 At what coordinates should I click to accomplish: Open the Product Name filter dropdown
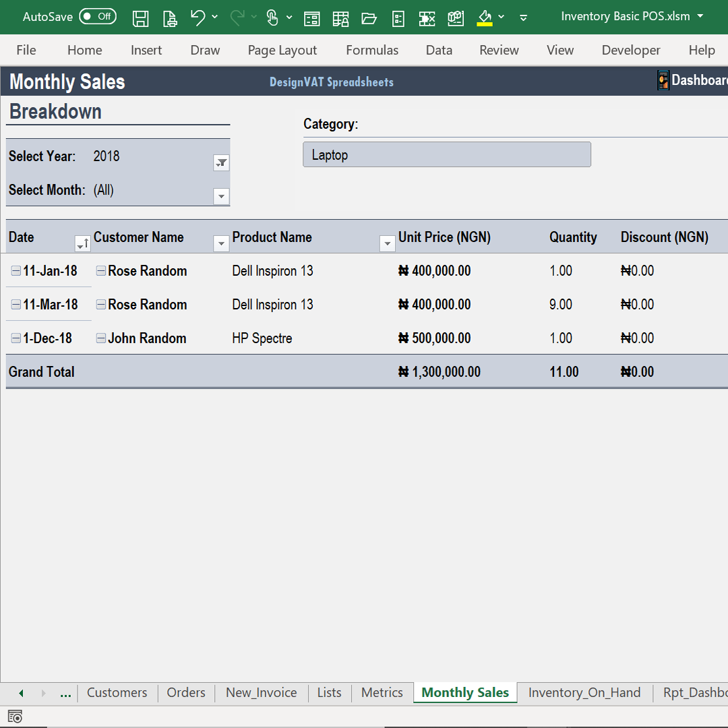coord(387,243)
